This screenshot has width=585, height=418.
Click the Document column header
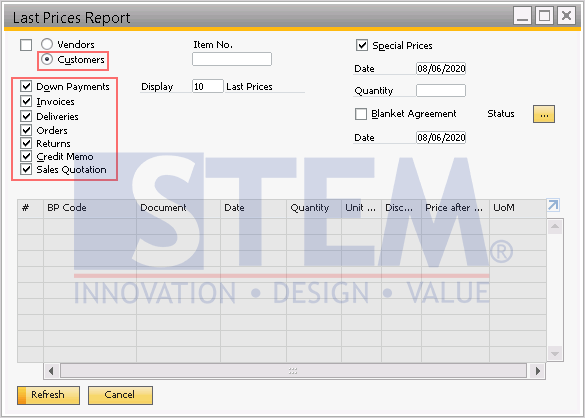(x=178, y=208)
